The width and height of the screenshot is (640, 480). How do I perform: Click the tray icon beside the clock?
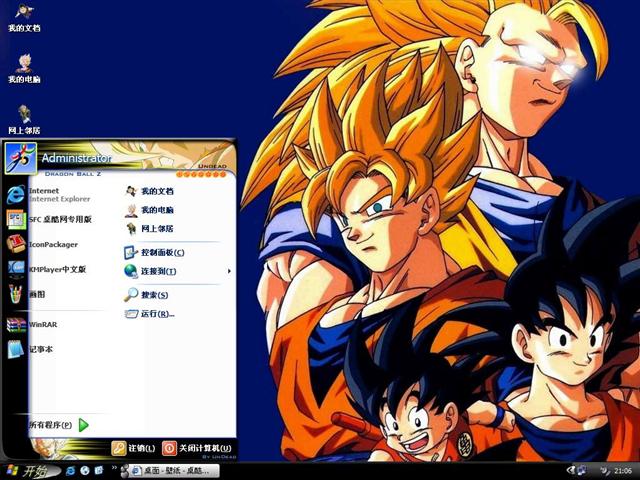[604, 471]
